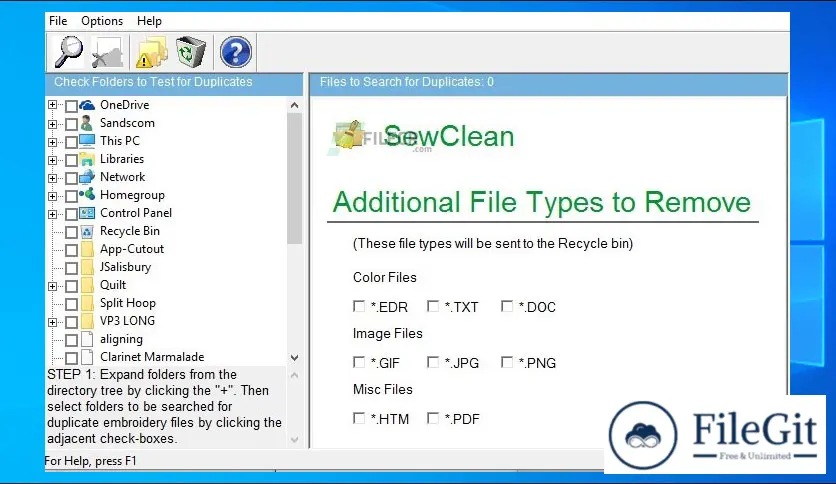Image resolution: width=836 pixels, height=484 pixels.
Task: Open the Help menu
Action: pyautogui.click(x=149, y=21)
